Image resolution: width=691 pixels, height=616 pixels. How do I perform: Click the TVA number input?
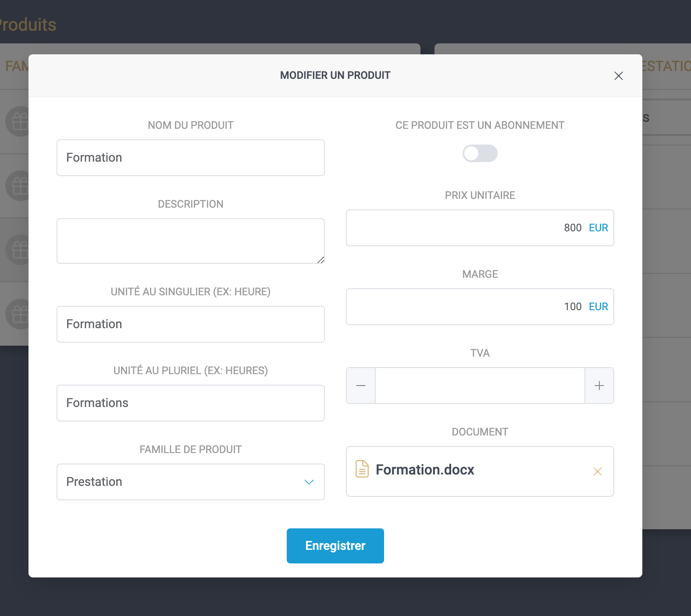(x=480, y=386)
